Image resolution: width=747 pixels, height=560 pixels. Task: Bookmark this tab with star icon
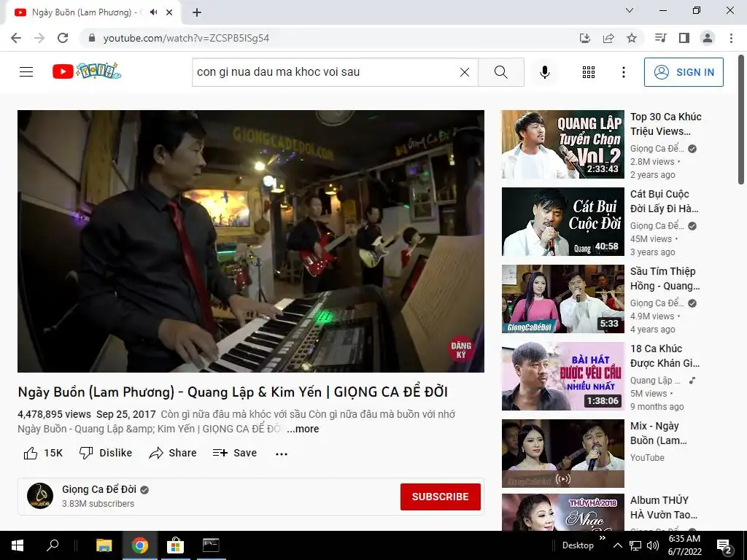(632, 38)
